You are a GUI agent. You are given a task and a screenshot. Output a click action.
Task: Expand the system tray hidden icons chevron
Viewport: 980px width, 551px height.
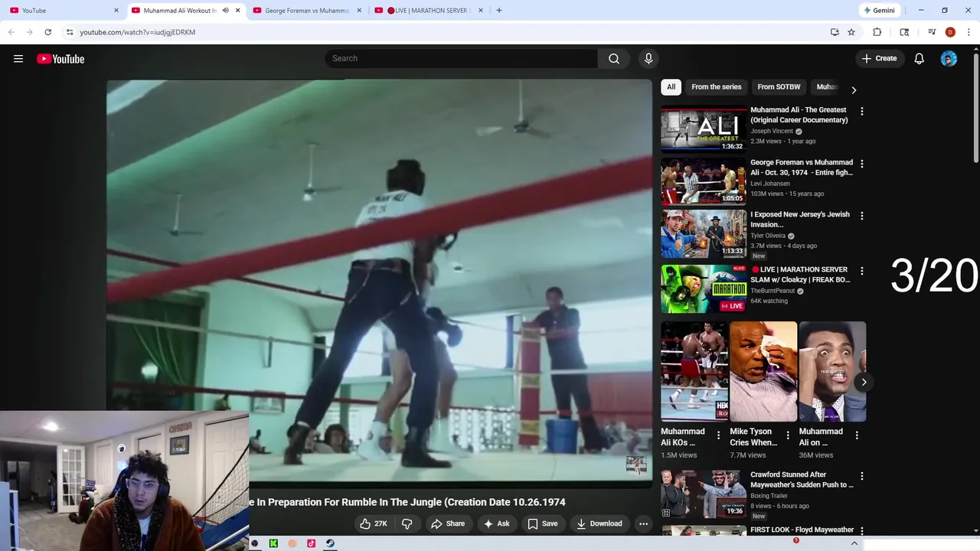(x=854, y=543)
